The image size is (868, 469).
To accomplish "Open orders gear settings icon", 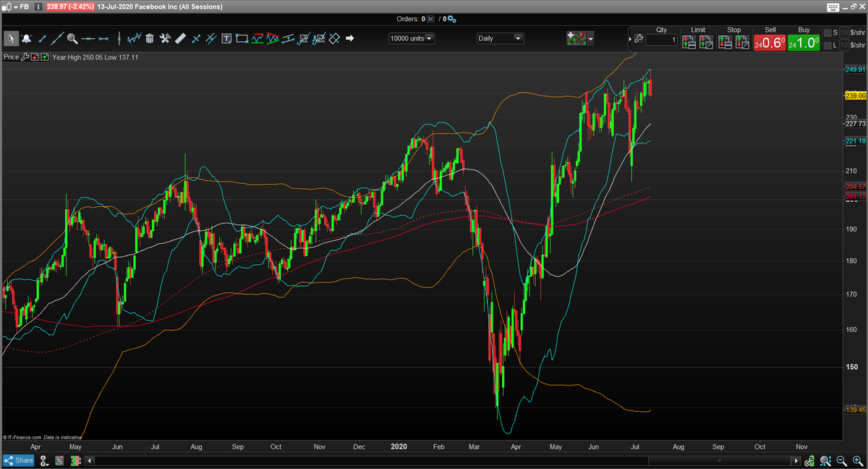I will (x=451, y=19).
